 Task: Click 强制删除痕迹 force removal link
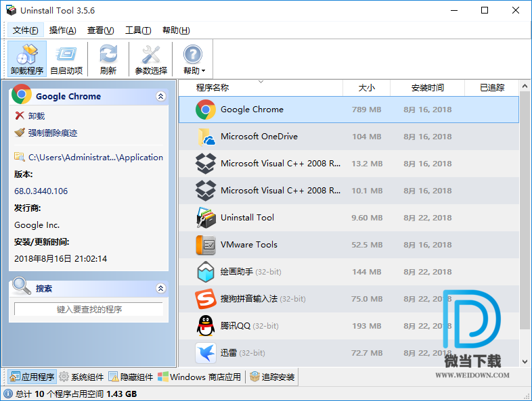46,133
